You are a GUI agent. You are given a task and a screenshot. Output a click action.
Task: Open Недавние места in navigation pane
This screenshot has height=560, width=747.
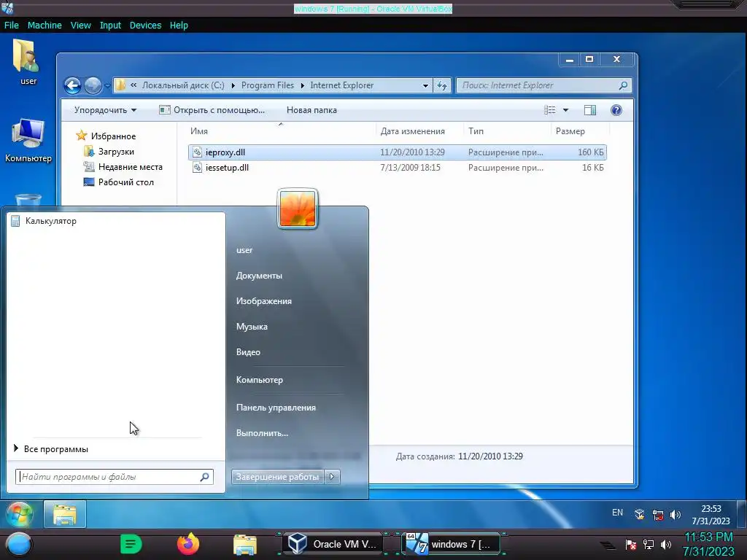tap(123, 167)
